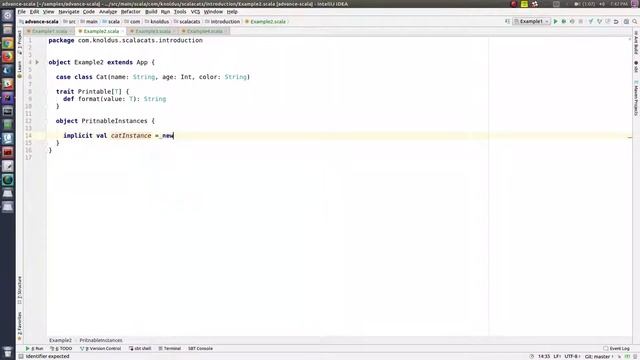Start the Debug run from toolbar

pyautogui.click(x=564, y=22)
